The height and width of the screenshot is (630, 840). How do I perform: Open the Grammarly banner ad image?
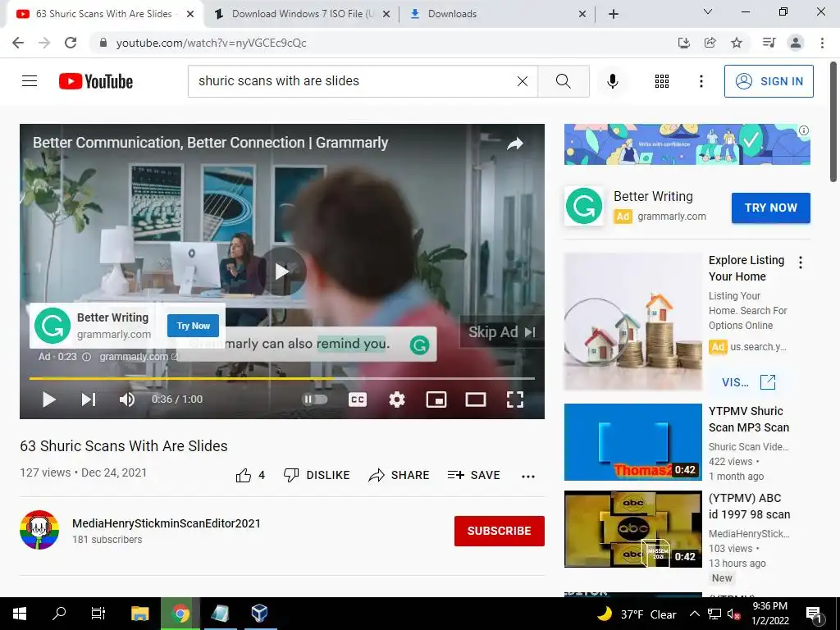click(x=687, y=144)
